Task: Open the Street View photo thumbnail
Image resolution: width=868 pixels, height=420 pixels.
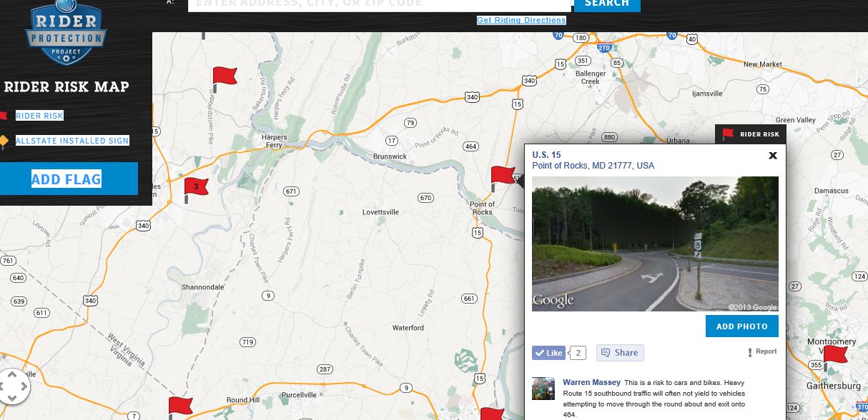Action: (x=655, y=244)
